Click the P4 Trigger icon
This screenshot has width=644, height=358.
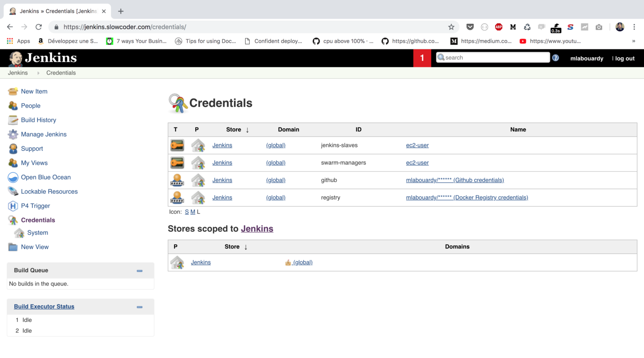pos(13,206)
